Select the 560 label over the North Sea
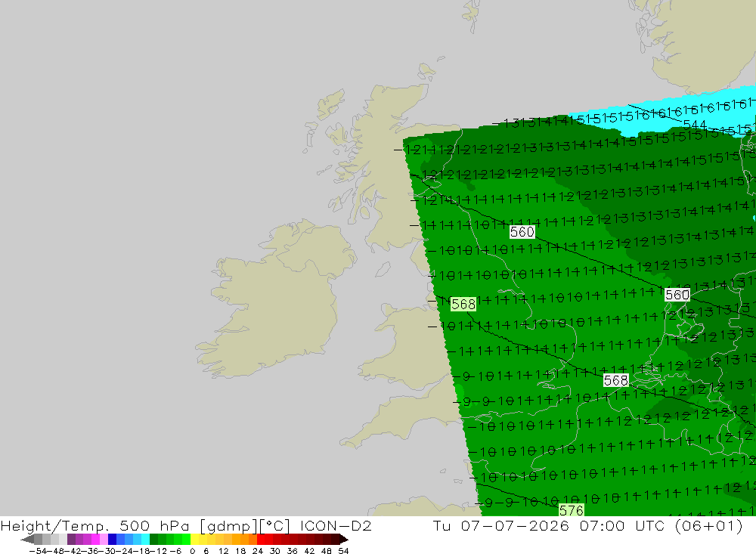This screenshot has height=554, width=756. 677,295
